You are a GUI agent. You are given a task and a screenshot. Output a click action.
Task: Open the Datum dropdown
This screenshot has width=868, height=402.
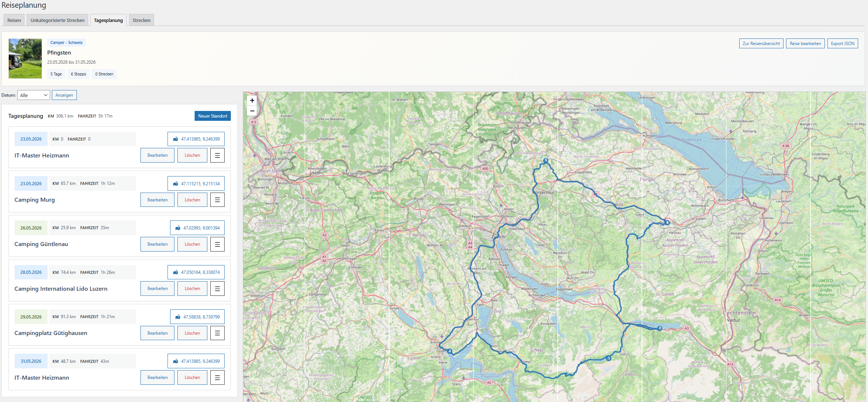34,95
